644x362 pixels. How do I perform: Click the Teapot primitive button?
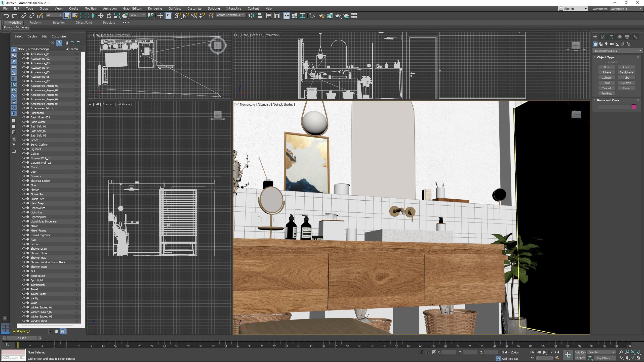click(x=607, y=88)
